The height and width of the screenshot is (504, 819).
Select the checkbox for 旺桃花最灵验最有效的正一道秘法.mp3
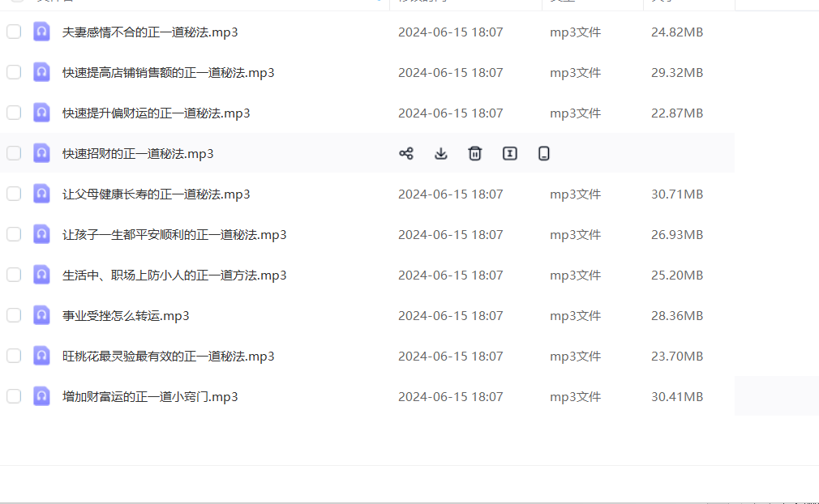click(14, 355)
